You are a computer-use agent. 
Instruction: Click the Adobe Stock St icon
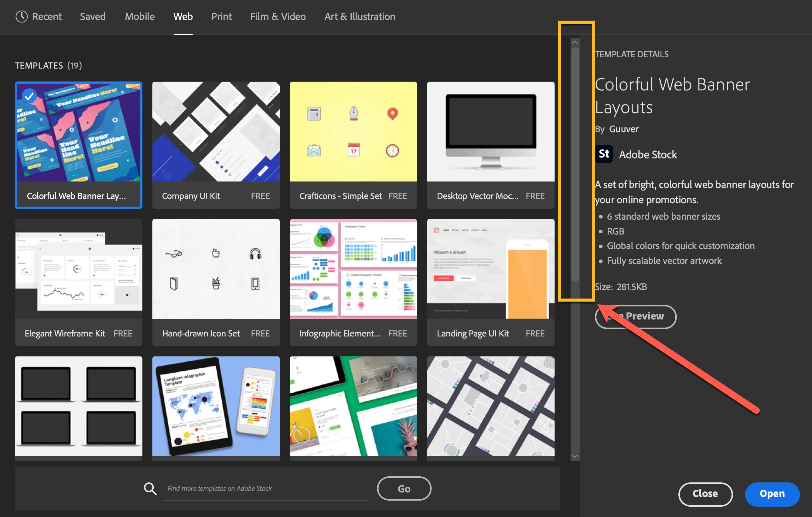[x=604, y=154]
